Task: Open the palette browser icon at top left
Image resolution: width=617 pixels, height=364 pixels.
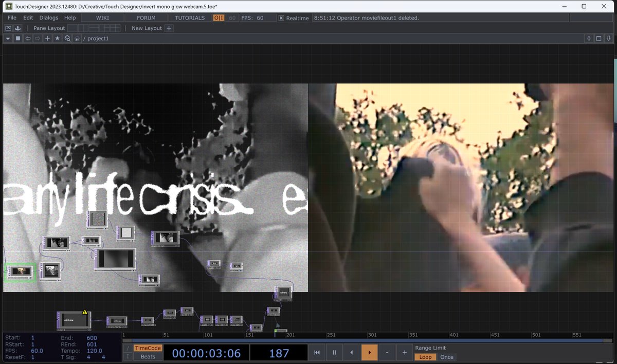Action: pyautogui.click(x=8, y=28)
